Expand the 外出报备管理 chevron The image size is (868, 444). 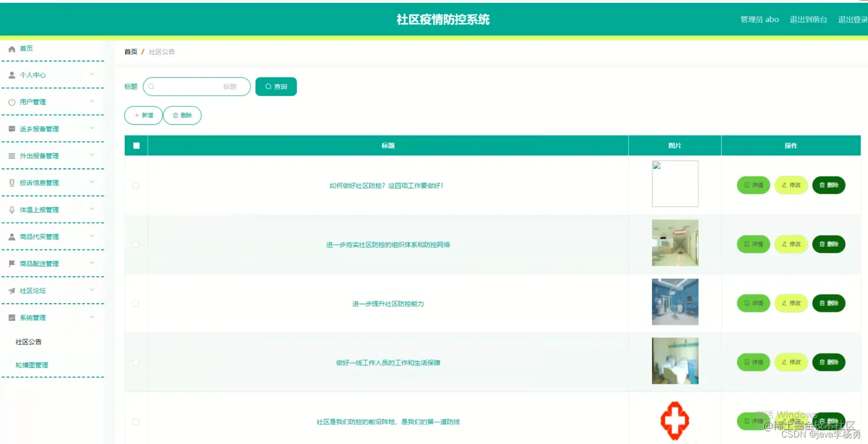(x=92, y=155)
